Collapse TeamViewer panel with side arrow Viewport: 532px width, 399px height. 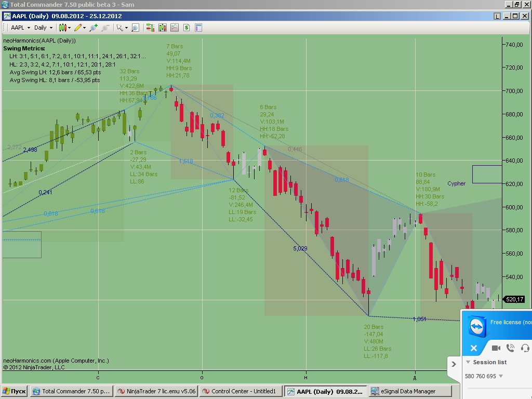point(454,364)
